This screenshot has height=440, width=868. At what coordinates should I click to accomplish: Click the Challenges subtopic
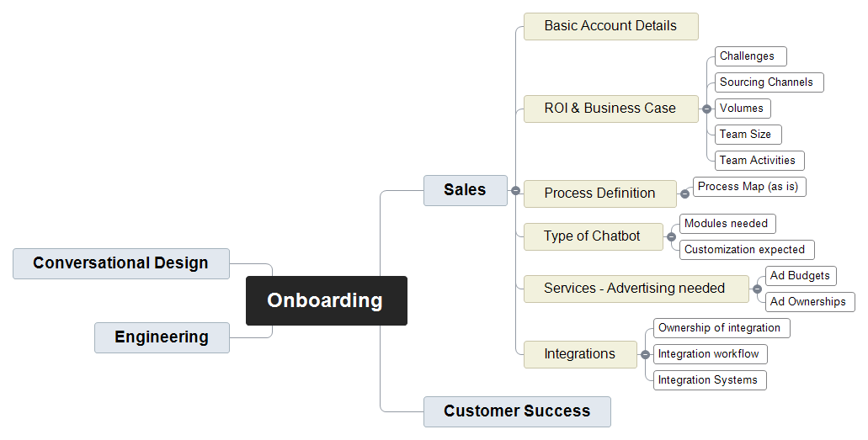747,56
